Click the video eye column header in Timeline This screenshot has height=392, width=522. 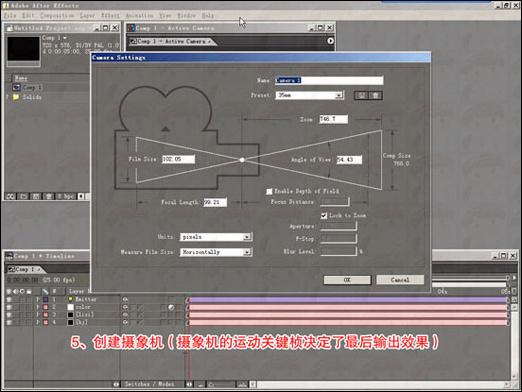[9, 291]
